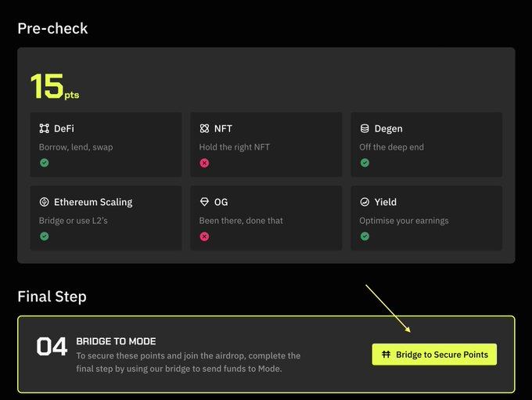Image resolution: width=532 pixels, height=400 pixels.
Task: Click the 15 pts score display
Action: click(53, 87)
